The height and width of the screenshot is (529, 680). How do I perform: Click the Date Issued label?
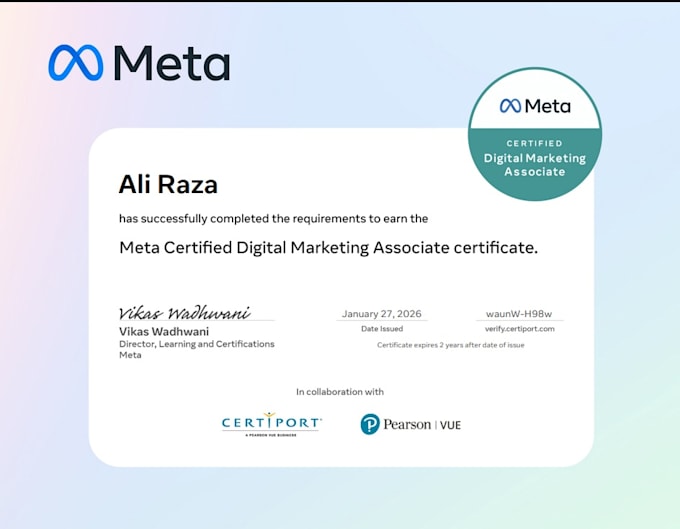[382, 329]
